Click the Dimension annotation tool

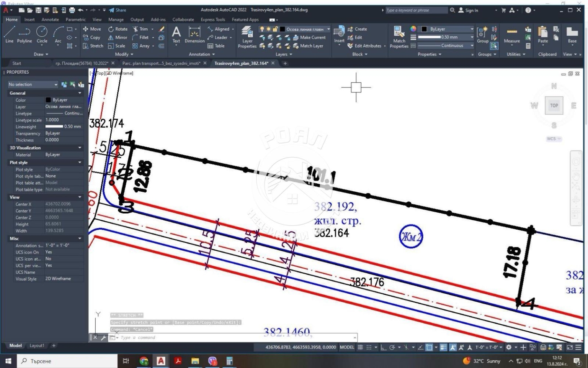[194, 35]
